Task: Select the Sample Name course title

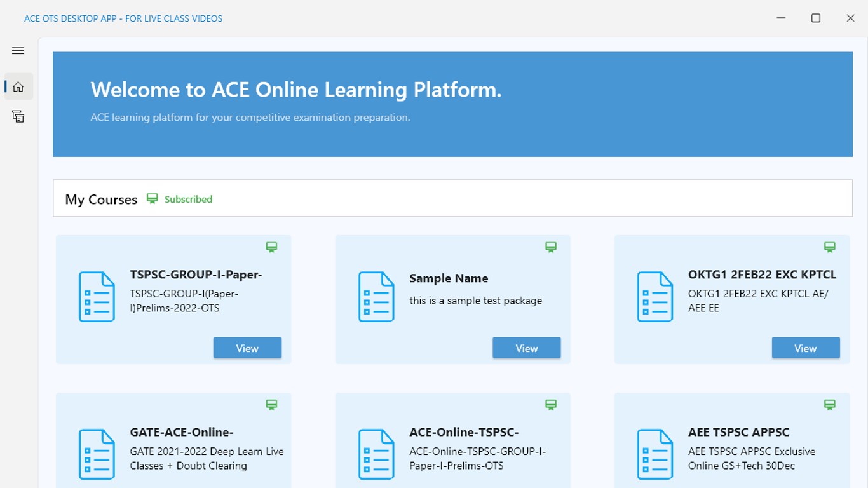Action: (449, 278)
